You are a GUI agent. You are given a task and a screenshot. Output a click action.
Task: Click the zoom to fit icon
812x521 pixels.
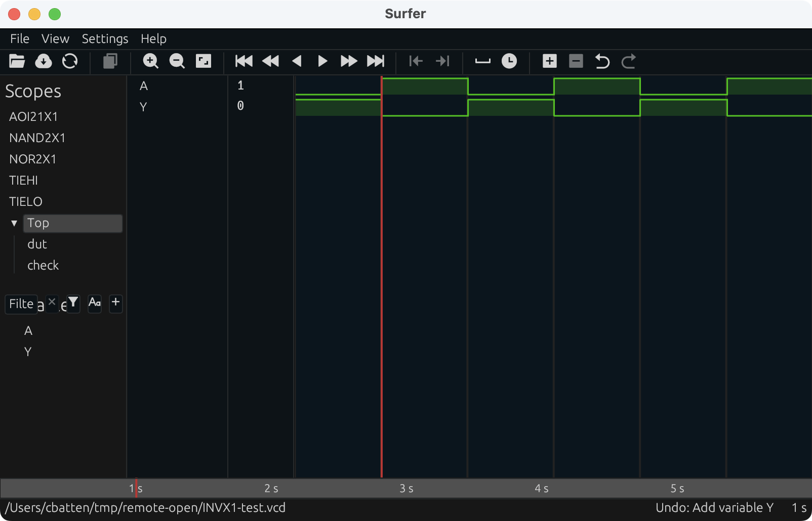click(204, 61)
